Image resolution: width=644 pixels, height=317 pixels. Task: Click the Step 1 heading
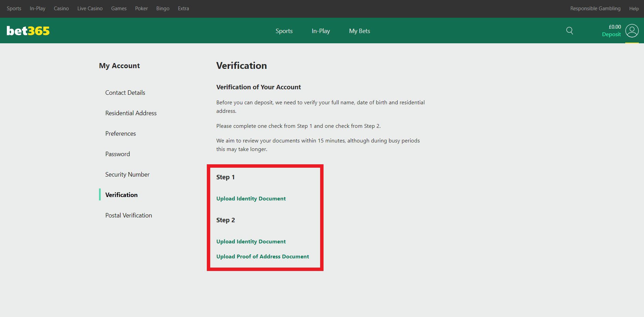point(226,177)
